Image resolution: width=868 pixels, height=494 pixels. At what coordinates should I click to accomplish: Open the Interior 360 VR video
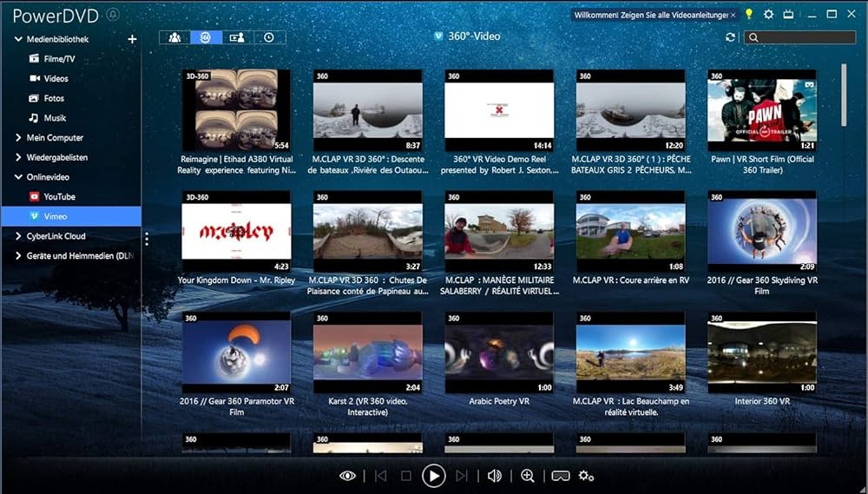[762, 352]
